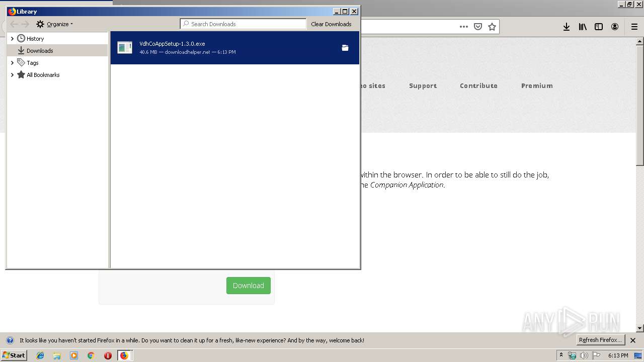Select the VdhCoAppSetup-1.3.0.exe file icon
Viewport: 644px width, 362px height.
[125, 48]
